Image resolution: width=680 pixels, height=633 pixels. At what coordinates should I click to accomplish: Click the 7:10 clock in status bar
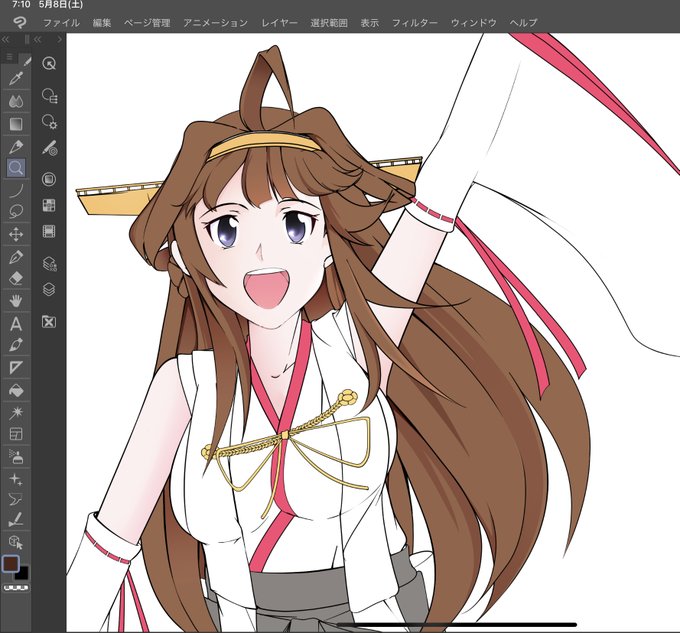click(x=21, y=5)
